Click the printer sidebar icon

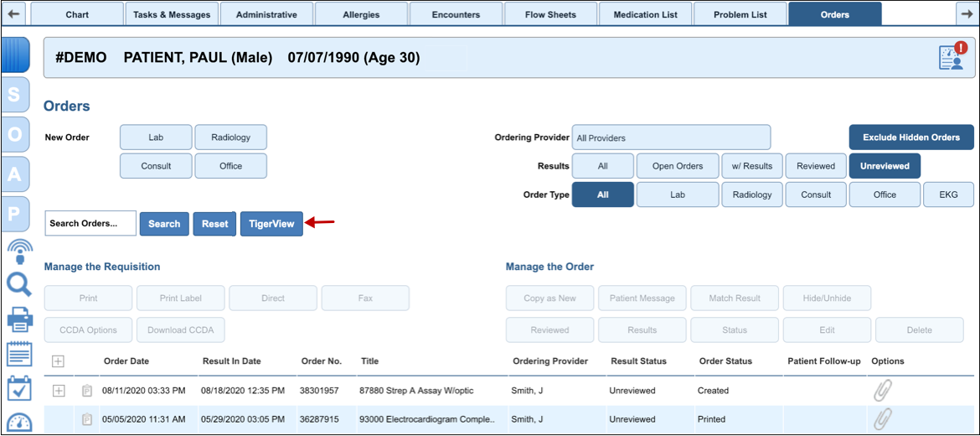19,321
